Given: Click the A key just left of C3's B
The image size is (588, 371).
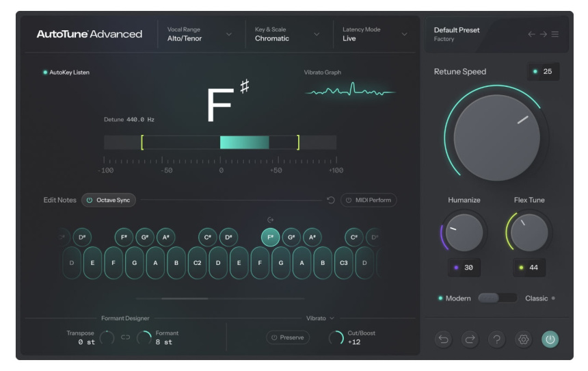Looking at the screenshot, I should [302, 263].
